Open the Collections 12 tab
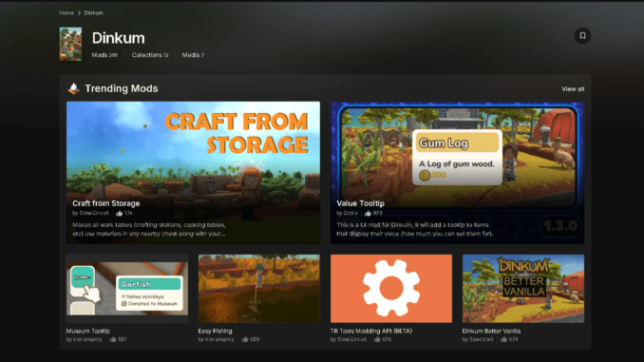 pyautogui.click(x=150, y=55)
